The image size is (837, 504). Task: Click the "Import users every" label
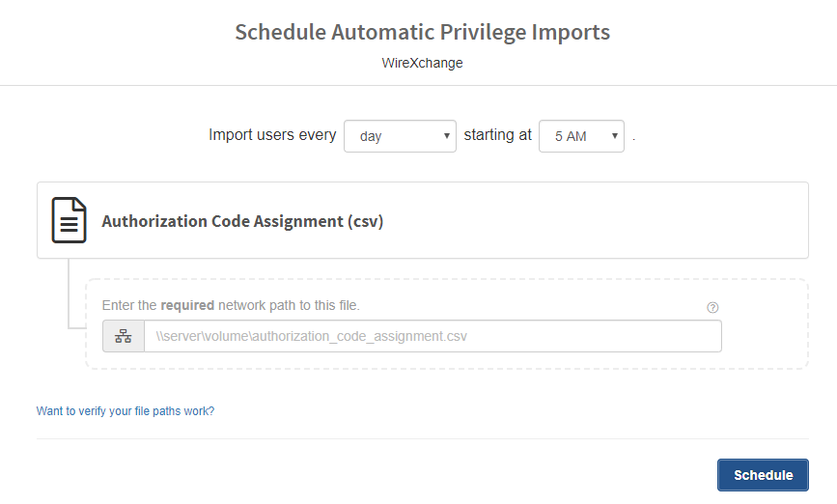(x=272, y=135)
